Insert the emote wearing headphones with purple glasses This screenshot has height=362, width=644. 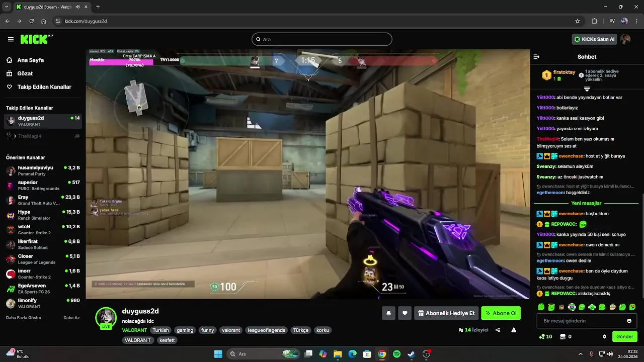point(572,307)
